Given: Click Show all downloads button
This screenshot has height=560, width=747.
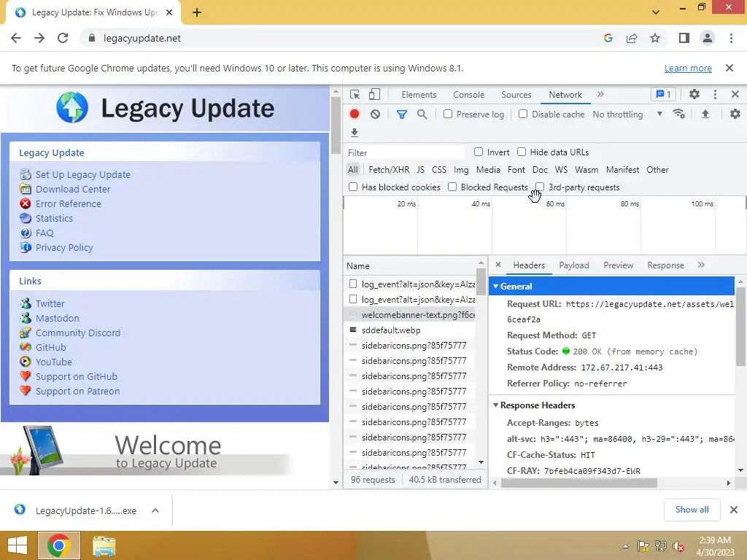Looking at the screenshot, I should pyautogui.click(x=692, y=510).
